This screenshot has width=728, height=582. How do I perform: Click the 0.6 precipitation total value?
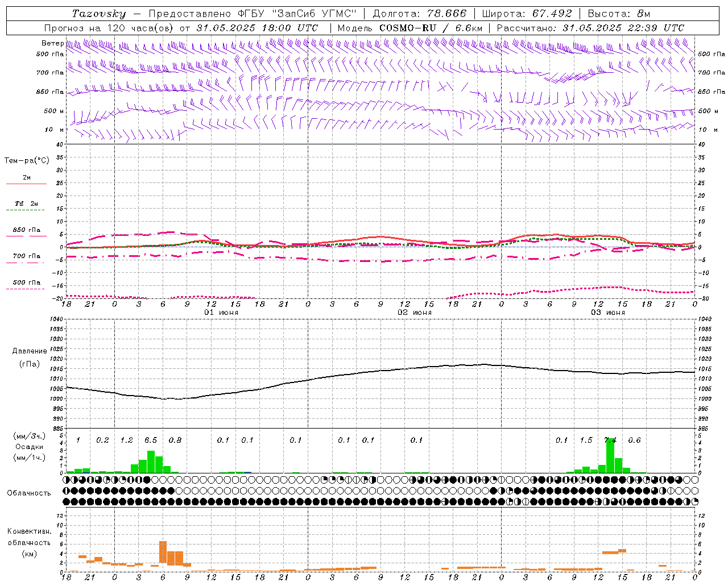[634, 440]
